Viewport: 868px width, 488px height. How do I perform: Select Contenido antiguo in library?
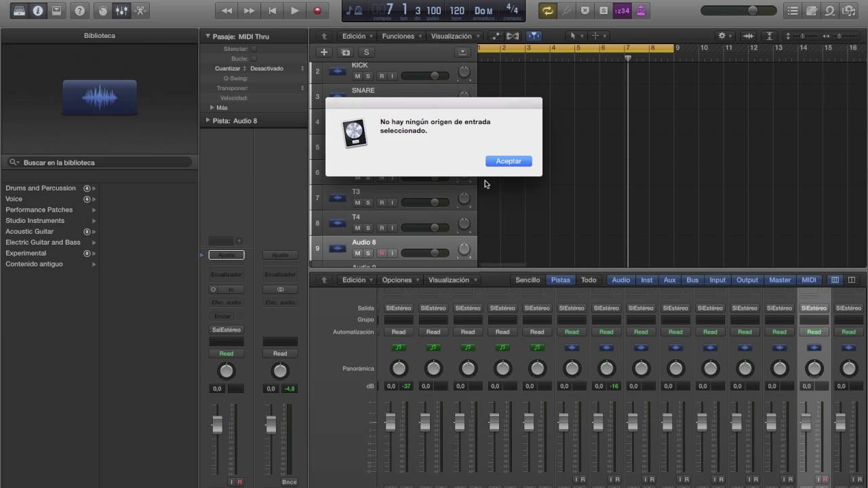pyautogui.click(x=34, y=264)
